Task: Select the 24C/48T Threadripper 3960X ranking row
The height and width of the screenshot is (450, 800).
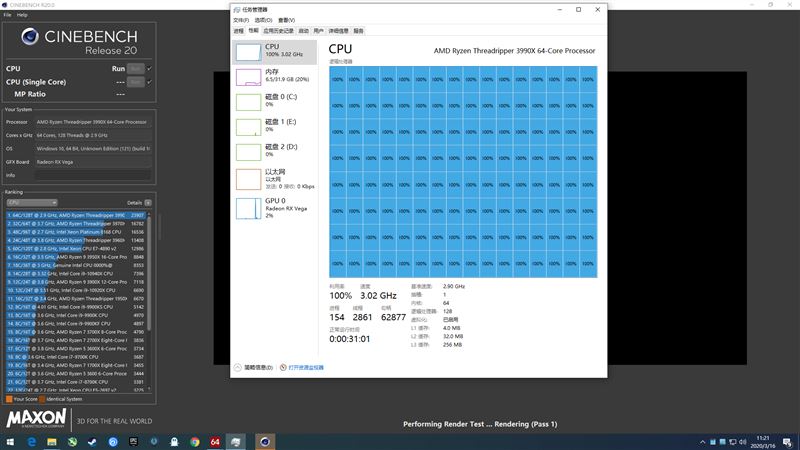Action: coord(76,240)
